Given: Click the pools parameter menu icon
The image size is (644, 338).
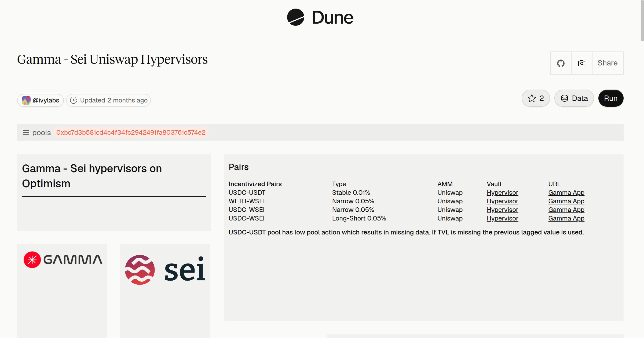Looking at the screenshot, I should [x=26, y=133].
